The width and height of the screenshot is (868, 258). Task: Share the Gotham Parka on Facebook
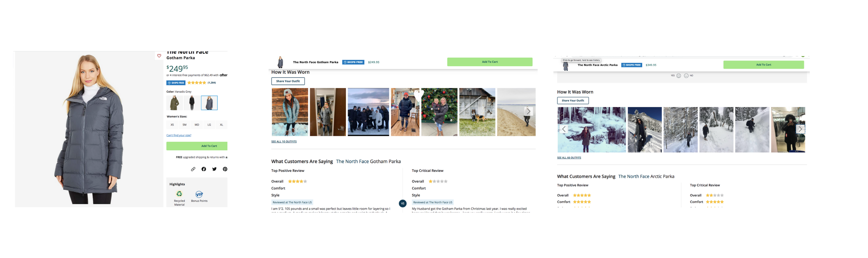click(x=204, y=169)
